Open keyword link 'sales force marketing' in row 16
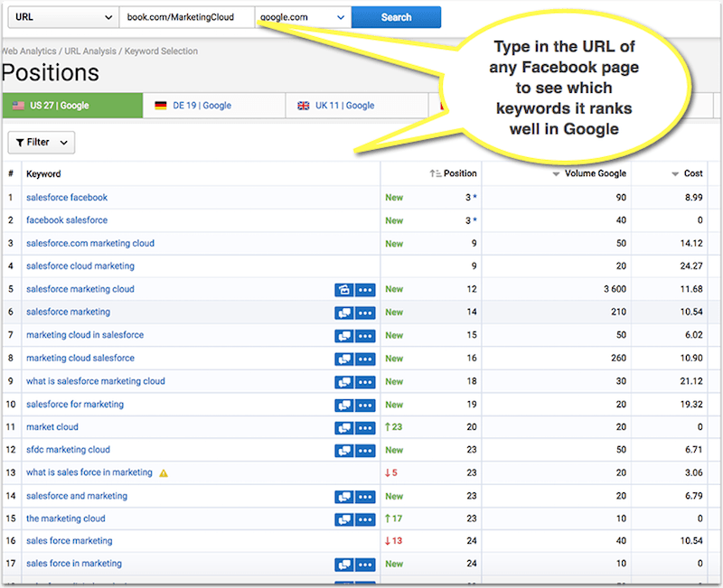 click(70, 540)
